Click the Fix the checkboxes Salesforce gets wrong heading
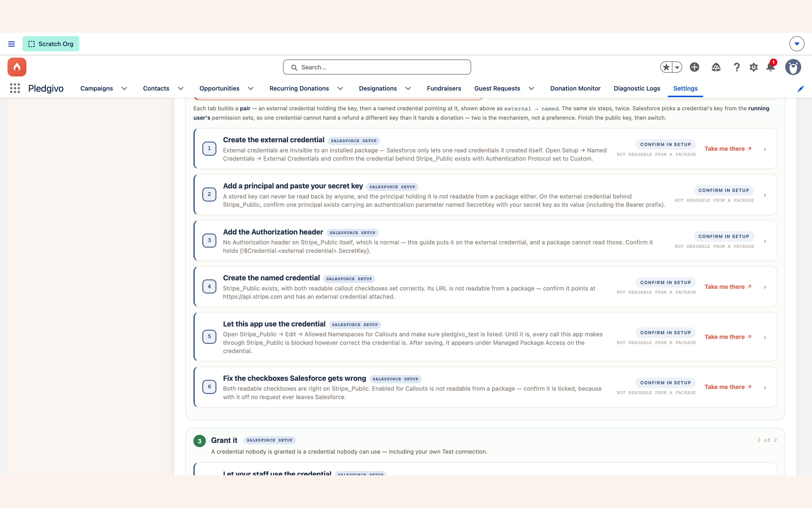812x508 pixels. click(294, 378)
